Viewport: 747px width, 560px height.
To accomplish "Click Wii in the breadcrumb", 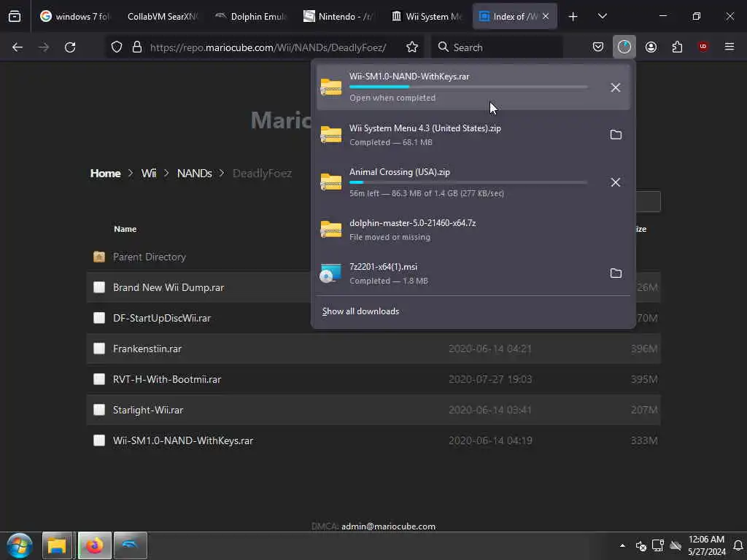I will (x=149, y=174).
